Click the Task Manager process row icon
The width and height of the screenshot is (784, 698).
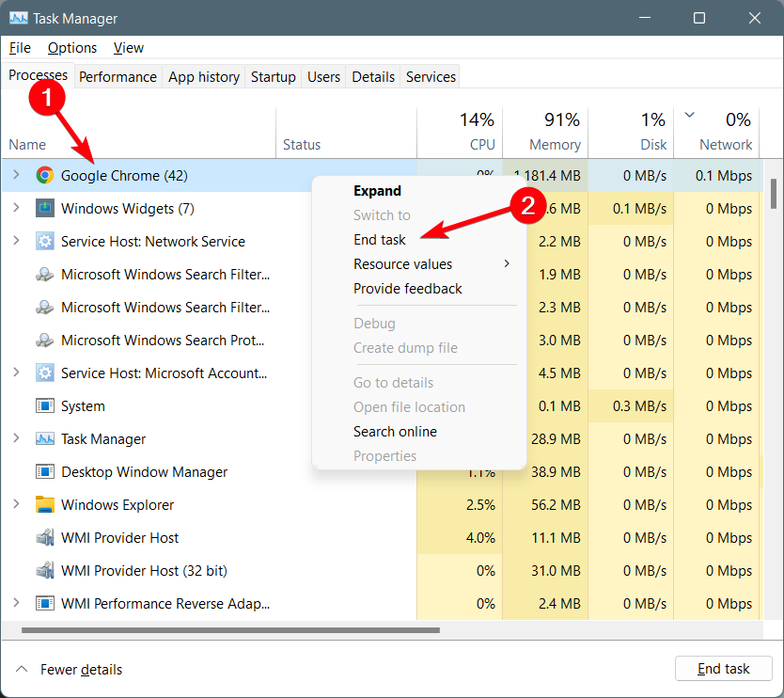coord(45,438)
